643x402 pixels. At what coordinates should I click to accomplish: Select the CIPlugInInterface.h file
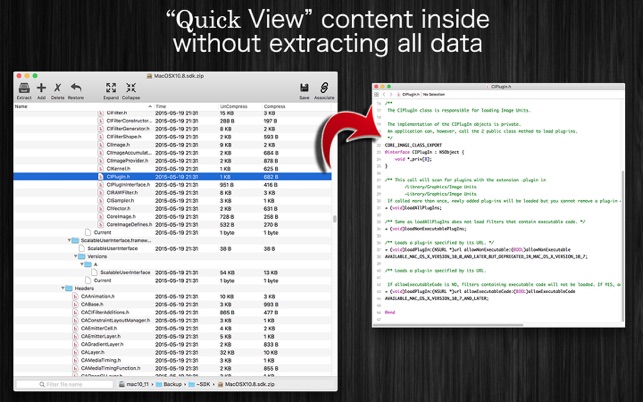coord(128,185)
